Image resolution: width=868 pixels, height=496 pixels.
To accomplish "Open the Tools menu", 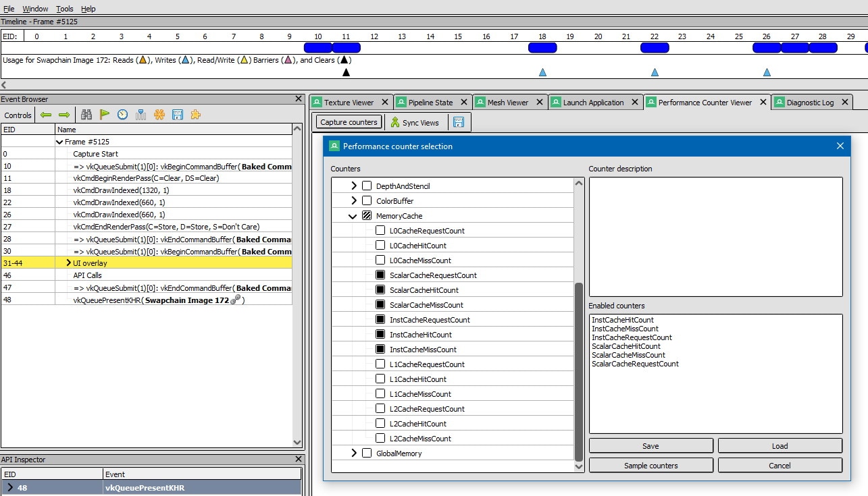I will 65,9.
